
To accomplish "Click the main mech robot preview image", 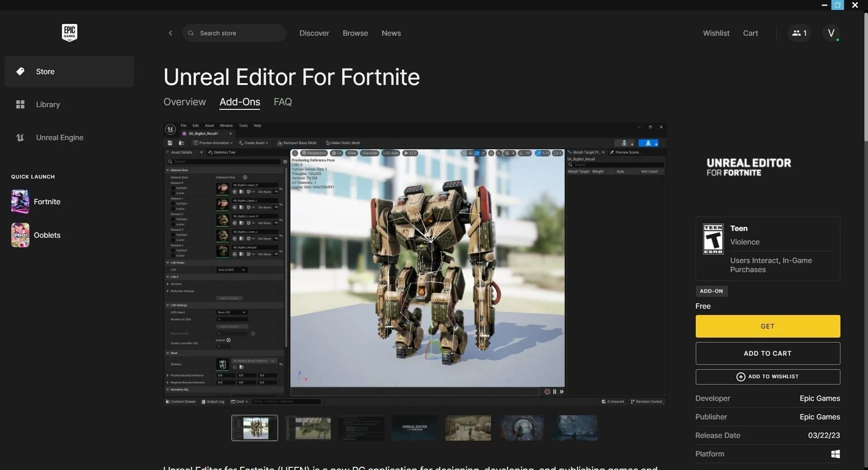I will tap(415, 264).
